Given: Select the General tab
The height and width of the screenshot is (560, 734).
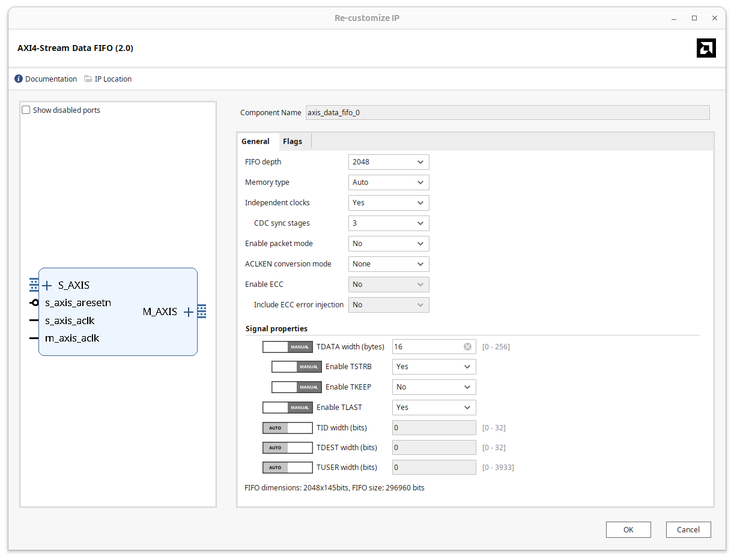Looking at the screenshot, I should click(x=256, y=141).
